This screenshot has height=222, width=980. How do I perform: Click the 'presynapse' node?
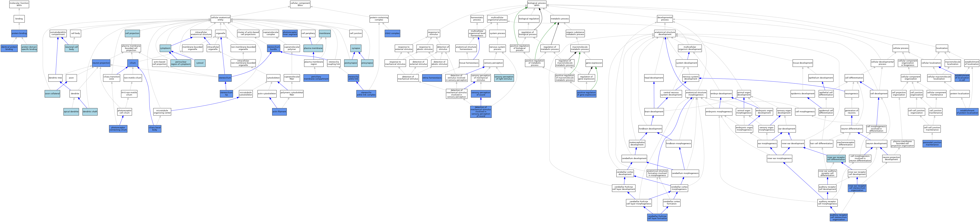(x=367, y=63)
